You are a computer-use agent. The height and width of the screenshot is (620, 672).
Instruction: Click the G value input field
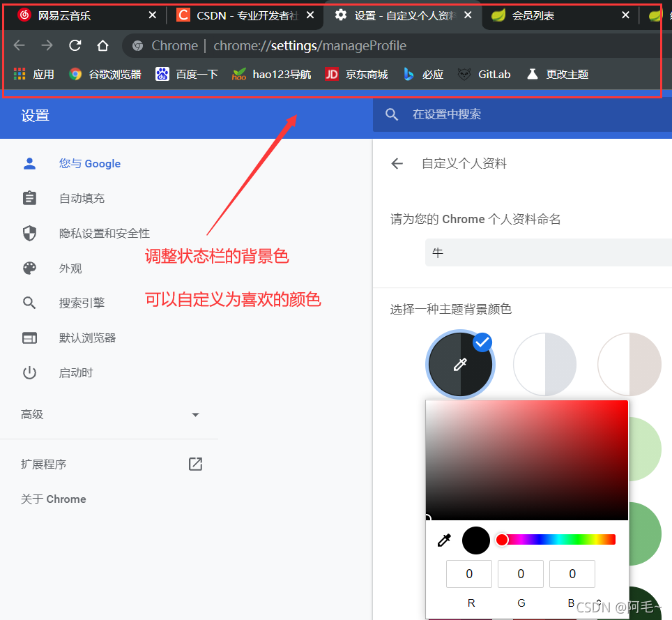(521, 574)
